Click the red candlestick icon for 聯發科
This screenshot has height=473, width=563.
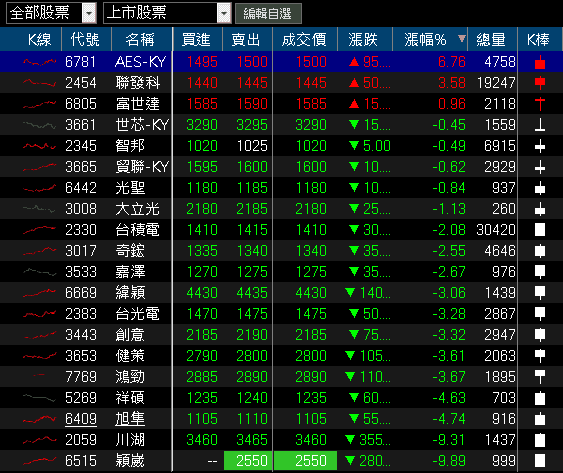540,83
